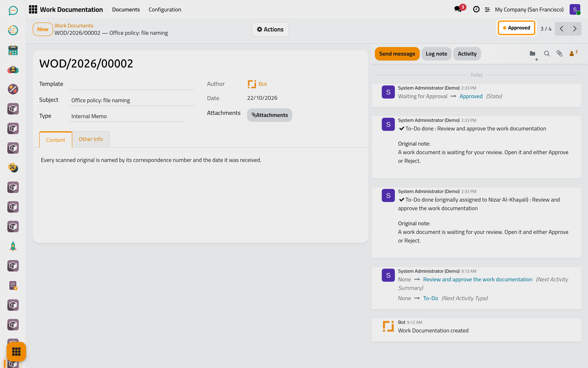Click the 3 / 4 pager counter
This screenshot has width=588, height=368.
[545, 29]
